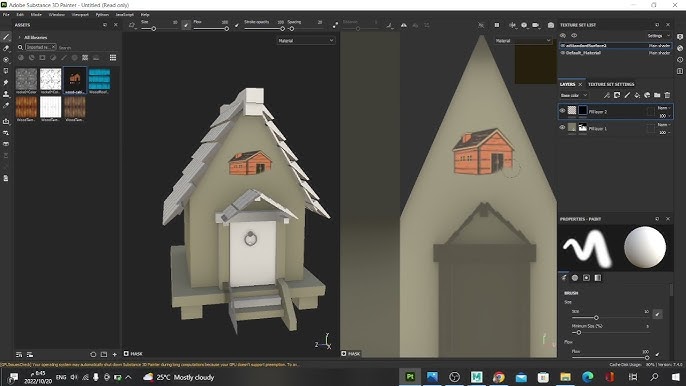The height and width of the screenshot is (386, 686).
Task: Select the first texture set in the list
Action: pyautogui.click(x=616, y=46)
